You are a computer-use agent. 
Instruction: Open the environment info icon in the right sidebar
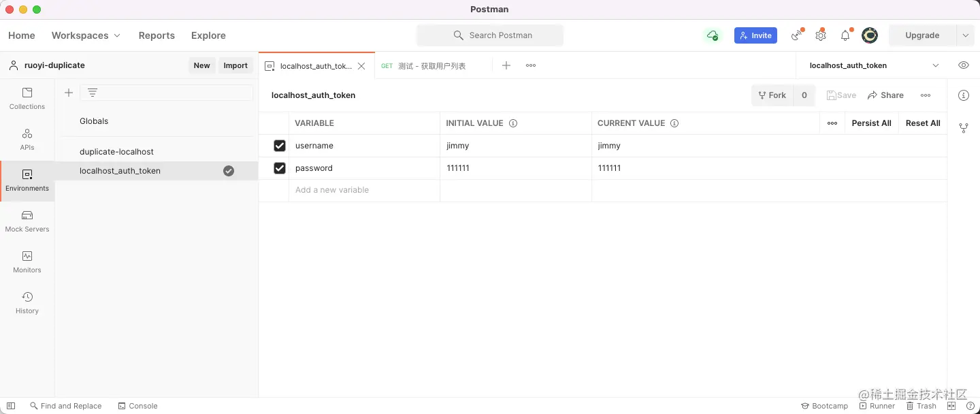964,95
